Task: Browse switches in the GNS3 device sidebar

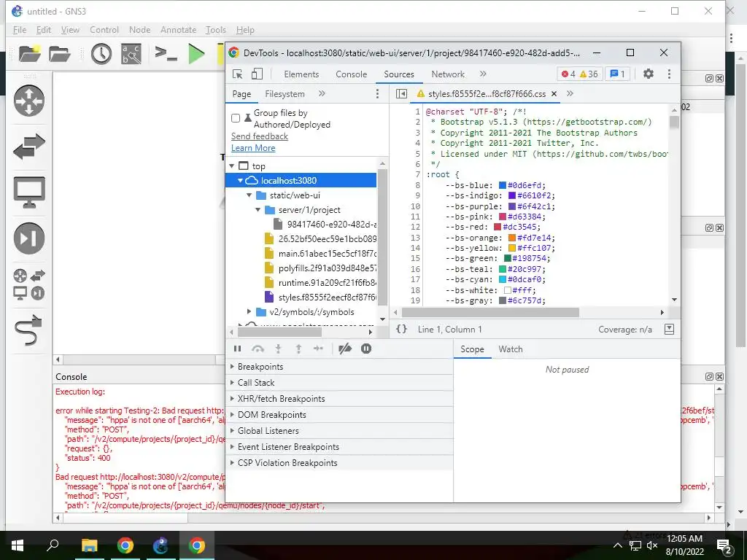Action: pyautogui.click(x=29, y=147)
